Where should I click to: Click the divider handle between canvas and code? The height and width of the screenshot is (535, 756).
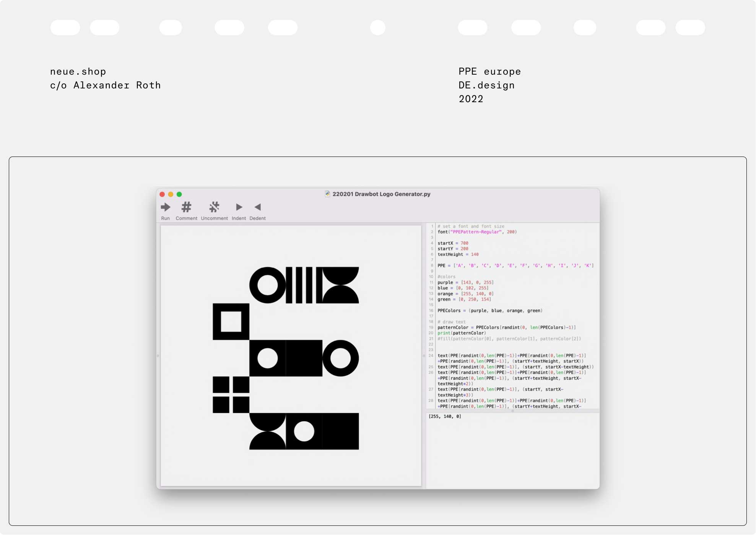pos(424,356)
